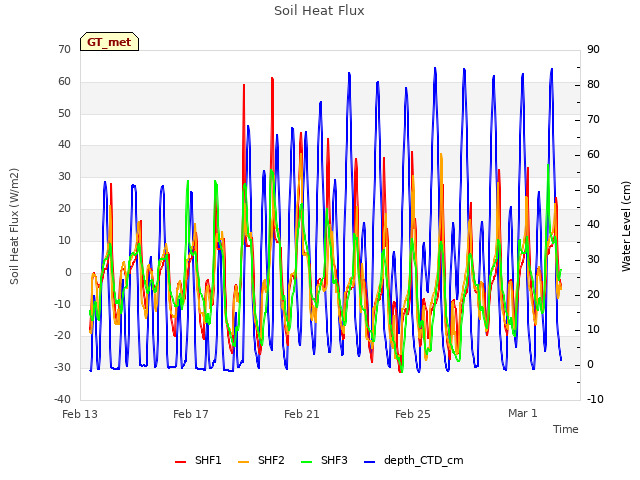Click the Mar 1 tick label
This screenshot has height=480, width=640.
[x=523, y=413]
